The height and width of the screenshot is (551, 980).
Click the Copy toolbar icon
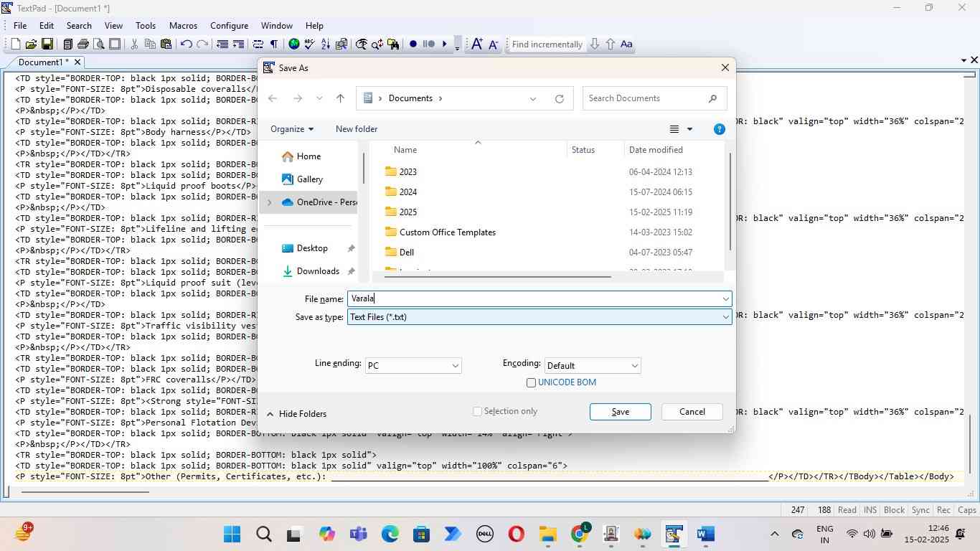pyautogui.click(x=150, y=44)
